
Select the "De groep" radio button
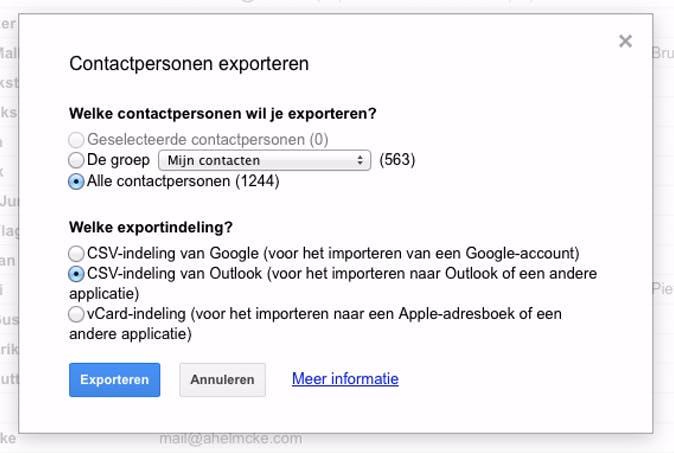[x=76, y=160]
